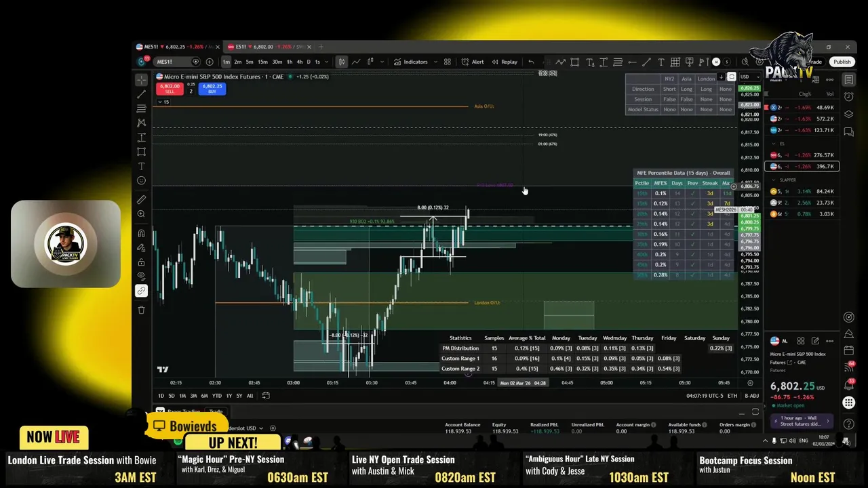Viewport: 868px width, 488px height.
Task: Select the line chart type icon
Action: [x=356, y=62]
